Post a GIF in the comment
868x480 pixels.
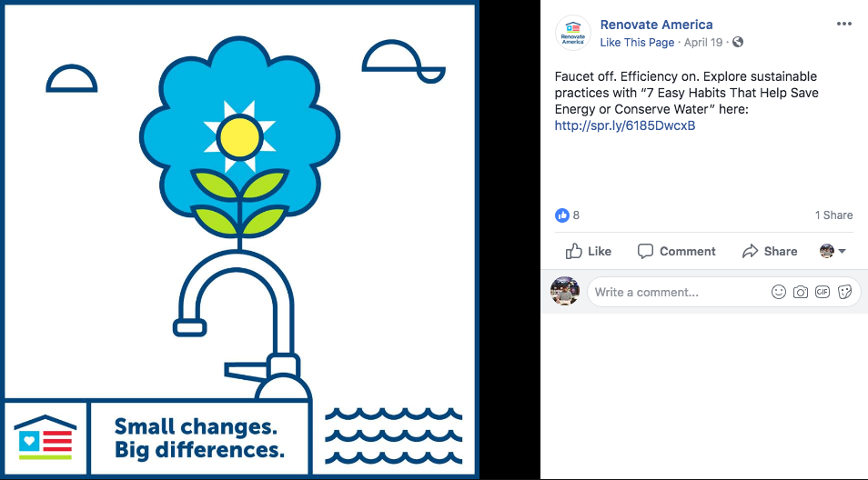click(823, 292)
